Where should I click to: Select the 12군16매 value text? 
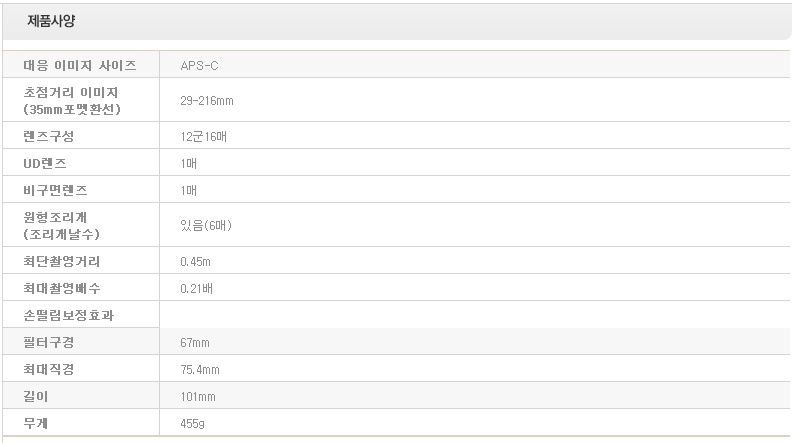[x=203, y=135]
